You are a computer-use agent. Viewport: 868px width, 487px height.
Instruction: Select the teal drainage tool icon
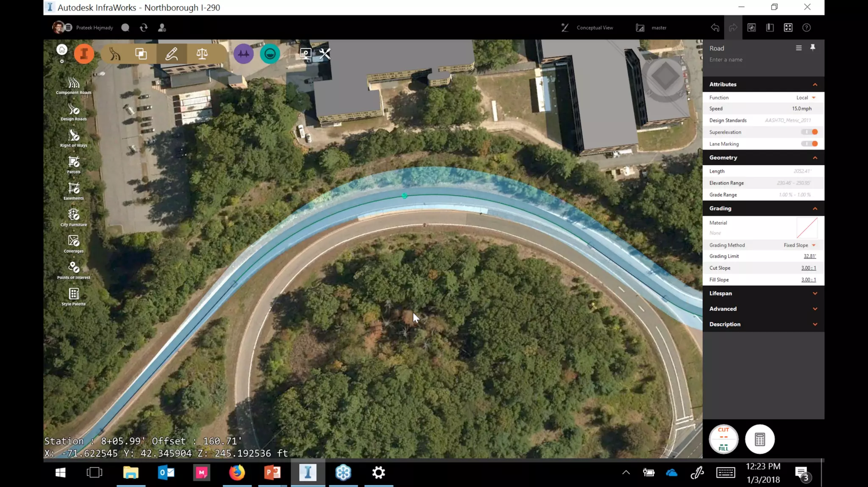pyautogui.click(x=270, y=54)
